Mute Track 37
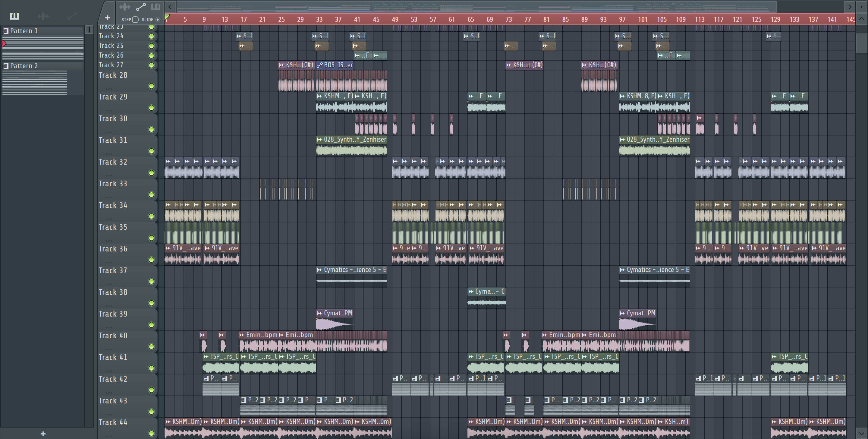868x439 pixels. click(x=152, y=282)
